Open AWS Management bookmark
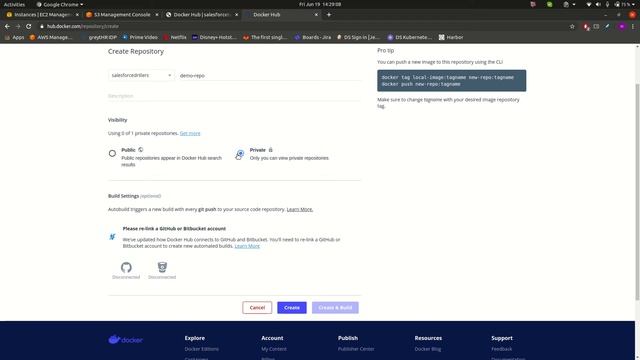 point(51,37)
